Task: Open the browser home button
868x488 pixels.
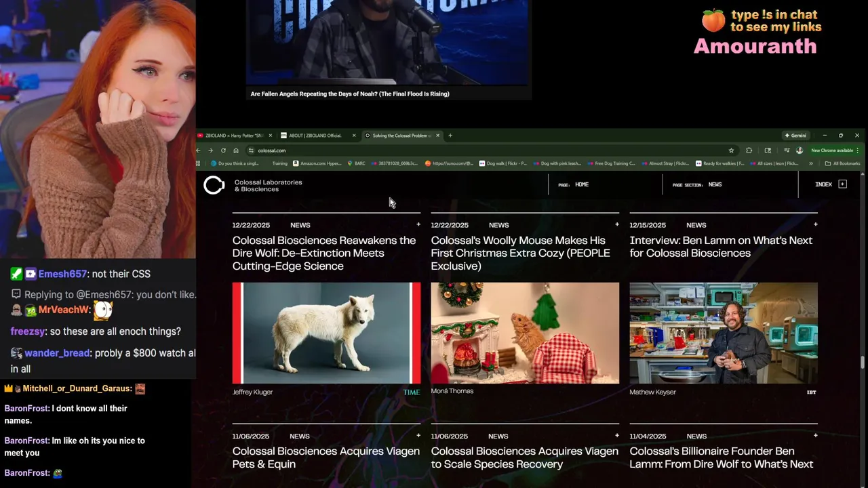Action: tap(236, 150)
